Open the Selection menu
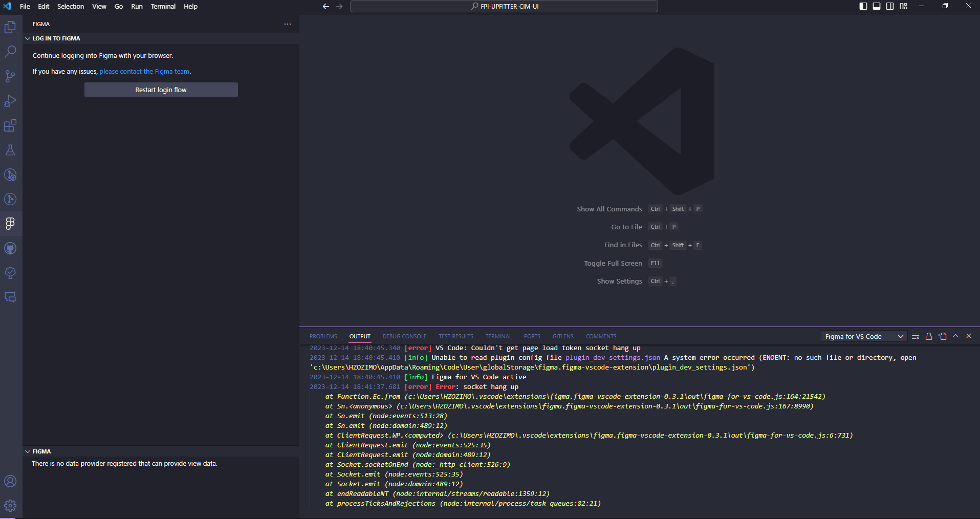The image size is (980, 519). click(71, 6)
